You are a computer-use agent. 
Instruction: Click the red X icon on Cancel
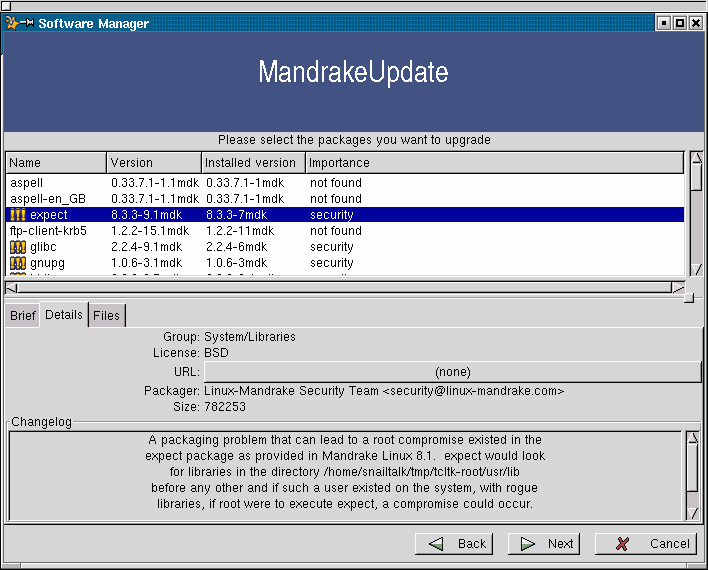(x=622, y=544)
